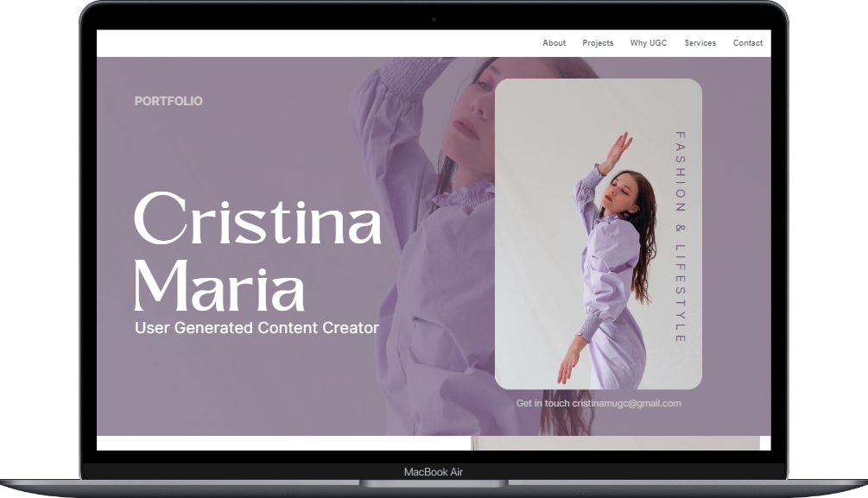868x498 pixels.
Task: Click User Generated Content Creator subtitle
Action: point(257,328)
